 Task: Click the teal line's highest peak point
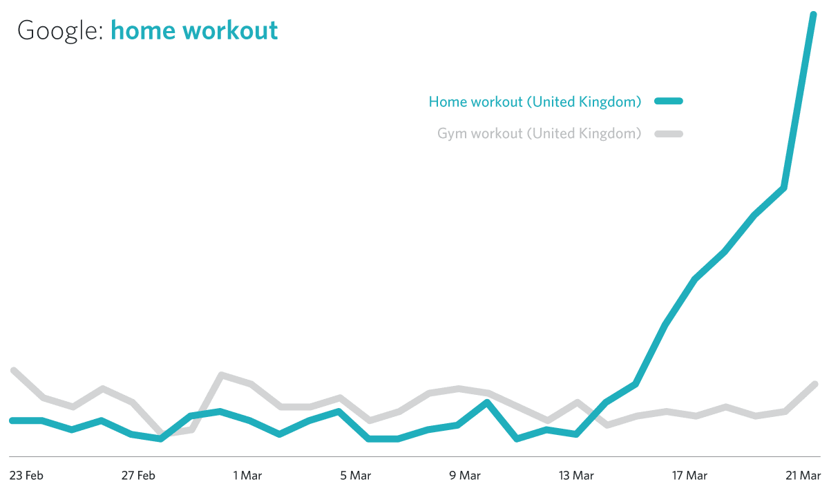click(814, 15)
